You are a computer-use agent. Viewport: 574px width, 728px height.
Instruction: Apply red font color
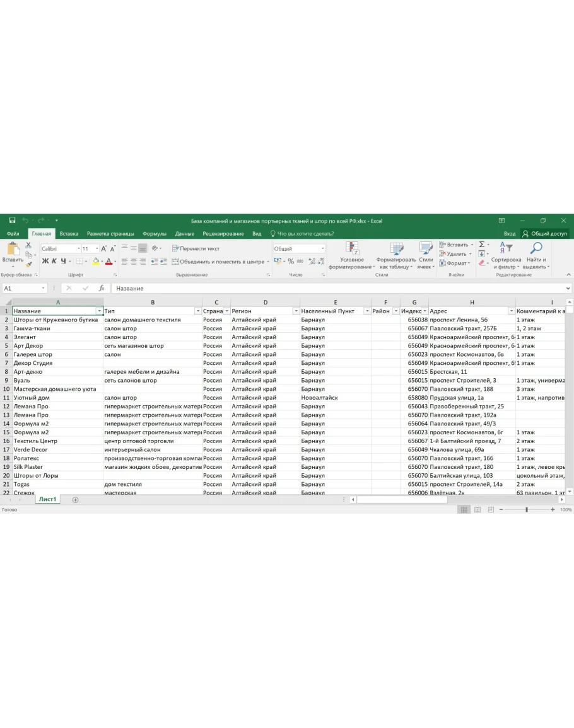(108, 262)
